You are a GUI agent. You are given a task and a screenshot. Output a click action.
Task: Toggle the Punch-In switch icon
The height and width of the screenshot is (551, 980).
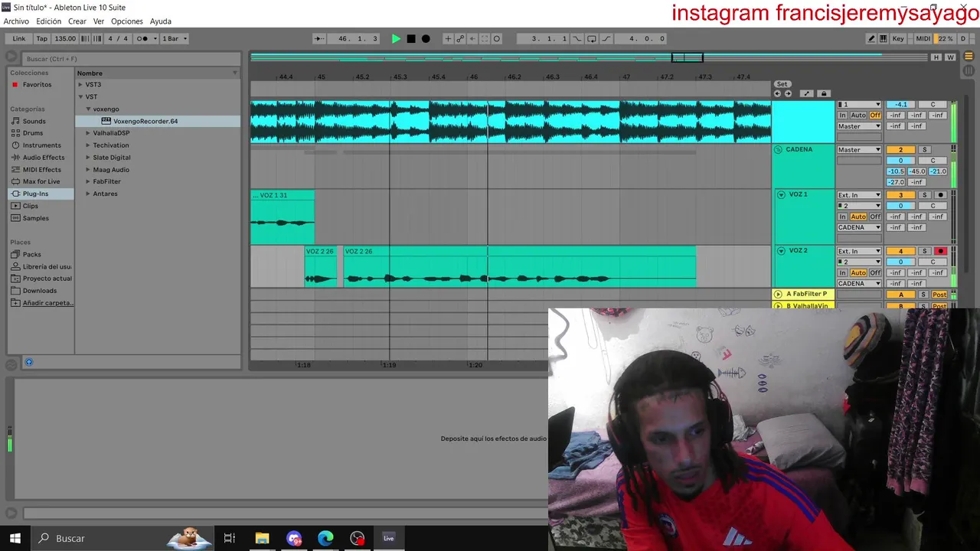tap(577, 38)
